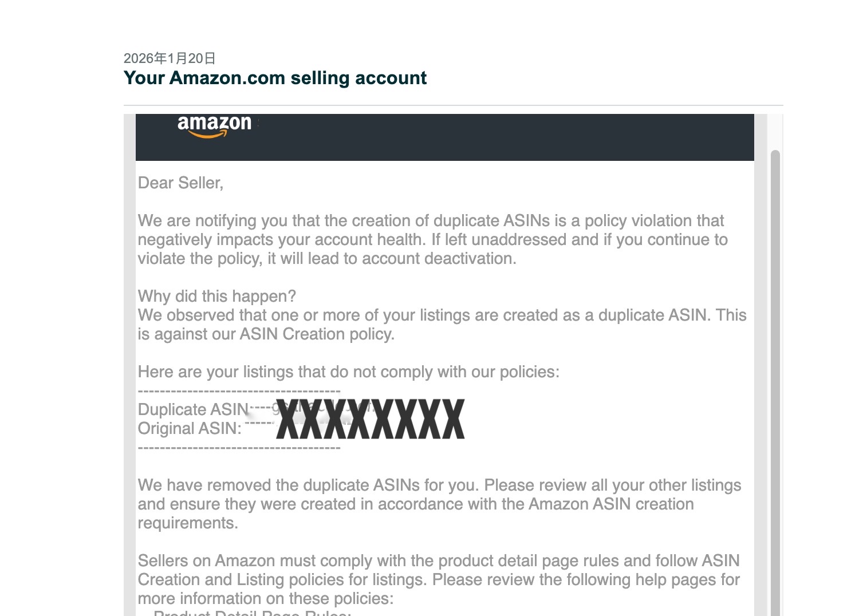Click the "Duplicate ASIN" label

193,410
